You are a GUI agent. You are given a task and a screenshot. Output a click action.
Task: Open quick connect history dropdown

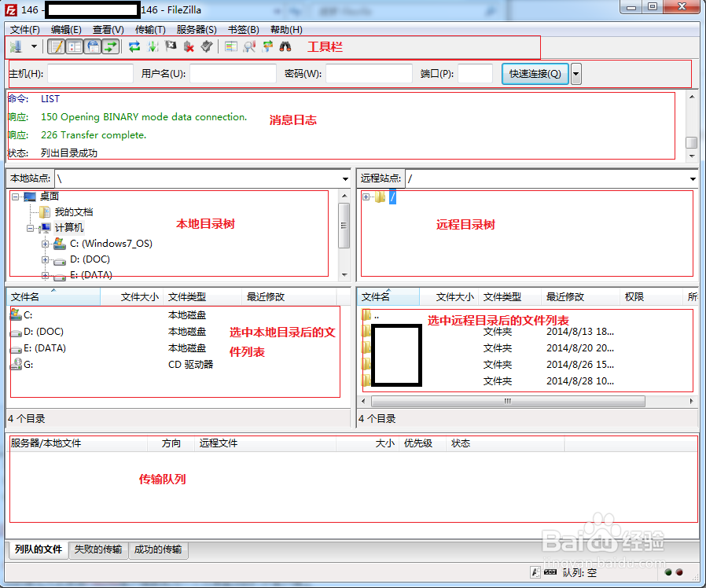tap(575, 74)
